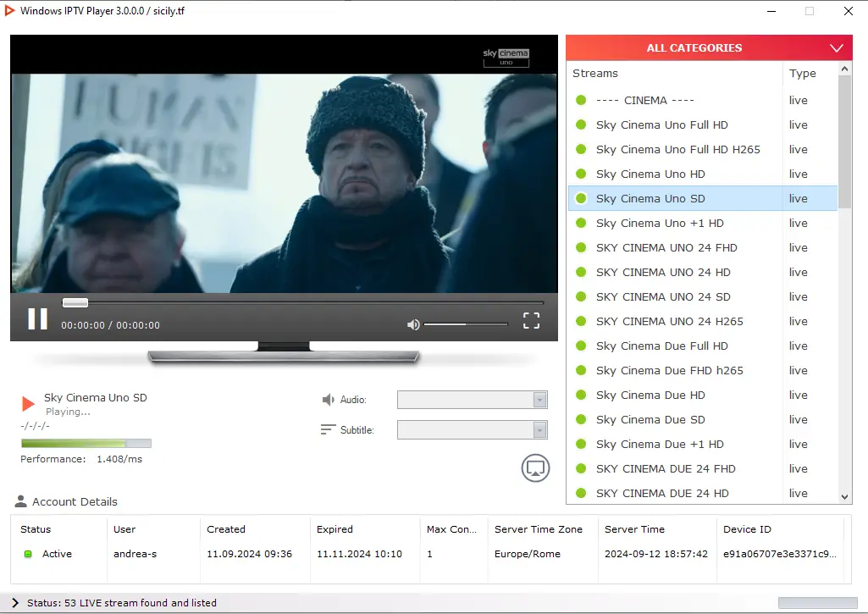Select SKY CINEMA UNO 24 H265 stream
Screen dimensions: 868x614
click(703, 321)
